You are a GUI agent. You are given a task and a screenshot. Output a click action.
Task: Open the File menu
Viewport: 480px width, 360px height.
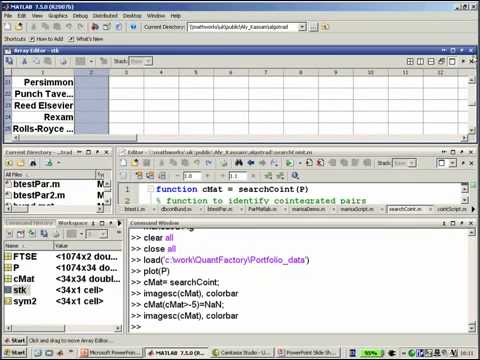[x=8, y=16]
